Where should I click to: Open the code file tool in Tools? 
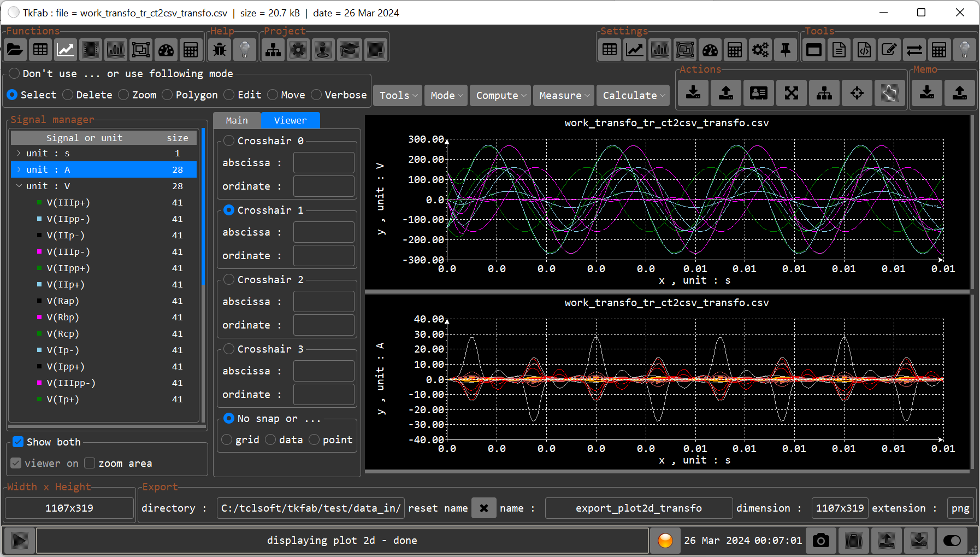click(x=864, y=50)
